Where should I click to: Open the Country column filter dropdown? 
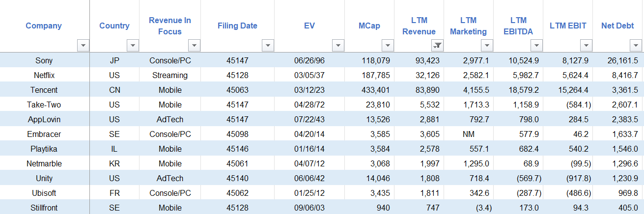(133, 46)
